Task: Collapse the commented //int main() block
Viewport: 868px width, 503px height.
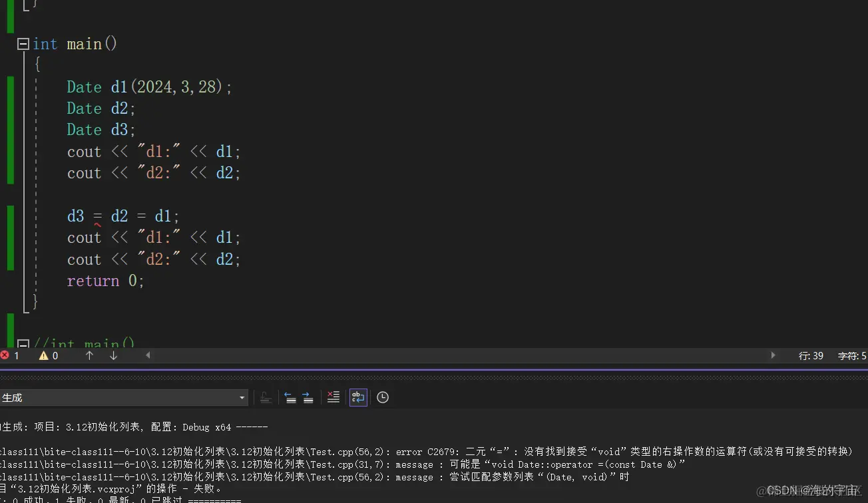Action: point(23,344)
